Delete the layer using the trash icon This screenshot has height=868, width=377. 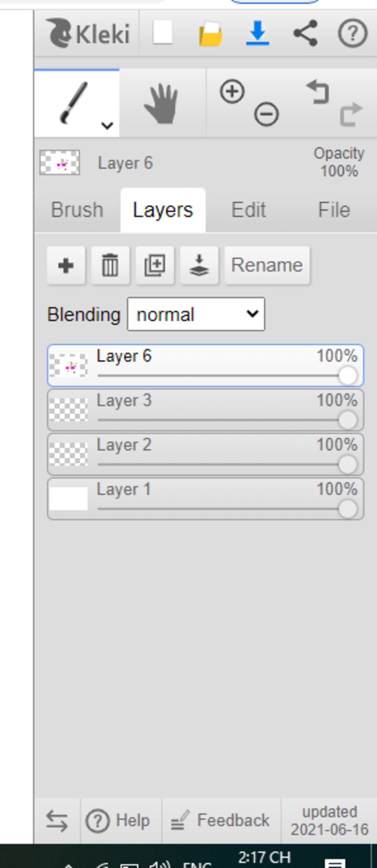pyautogui.click(x=110, y=265)
